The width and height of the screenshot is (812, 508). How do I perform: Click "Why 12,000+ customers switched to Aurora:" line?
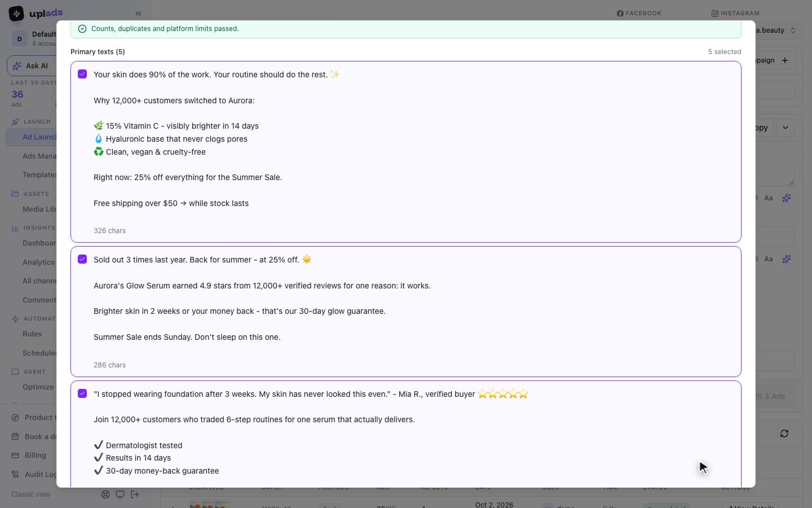point(174,100)
